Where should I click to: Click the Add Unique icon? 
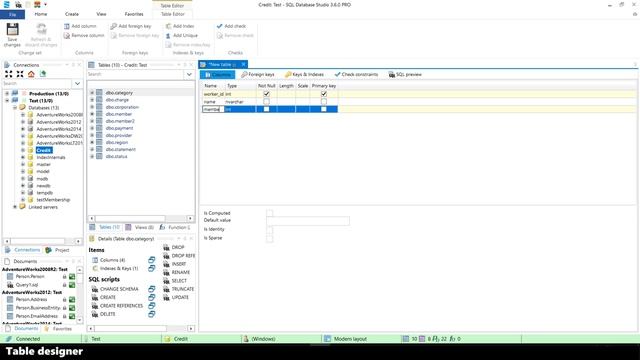(x=168, y=36)
